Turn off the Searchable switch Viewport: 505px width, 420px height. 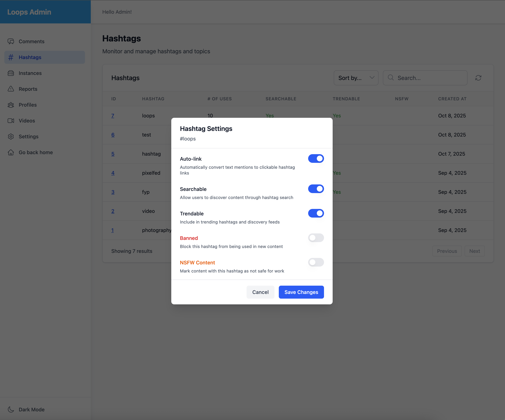[316, 189]
